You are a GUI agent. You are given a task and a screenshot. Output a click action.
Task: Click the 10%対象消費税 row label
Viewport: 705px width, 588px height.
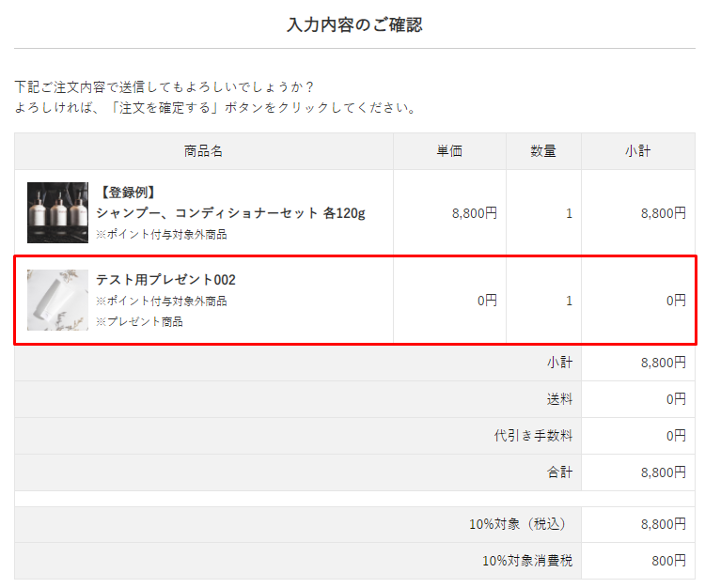click(527, 561)
